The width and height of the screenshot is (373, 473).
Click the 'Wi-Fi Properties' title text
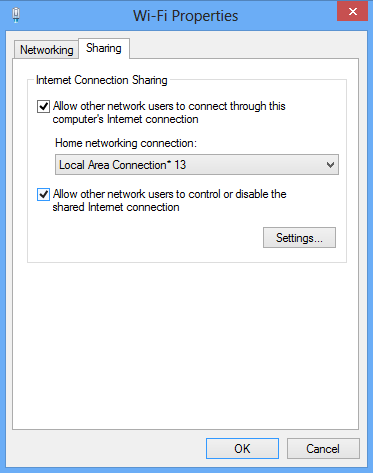click(x=186, y=16)
